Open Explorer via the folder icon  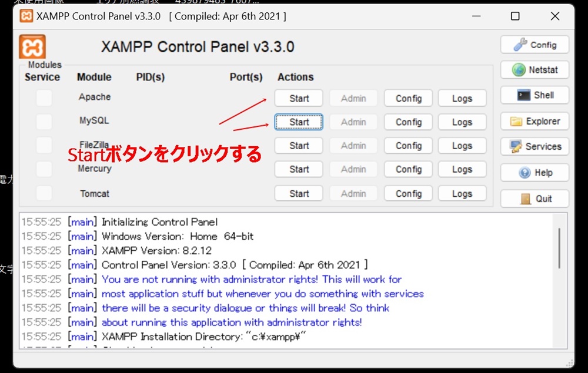(x=534, y=122)
